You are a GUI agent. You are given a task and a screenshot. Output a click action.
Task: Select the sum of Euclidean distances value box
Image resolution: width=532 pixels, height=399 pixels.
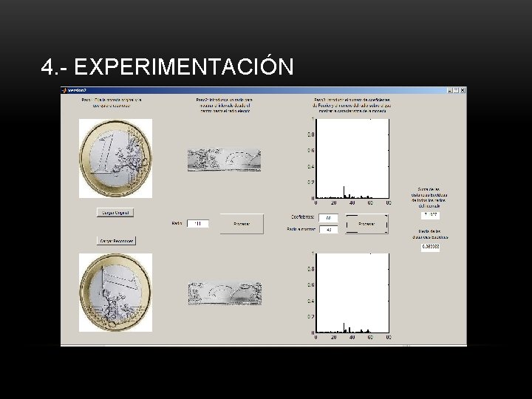(x=430, y=215)
